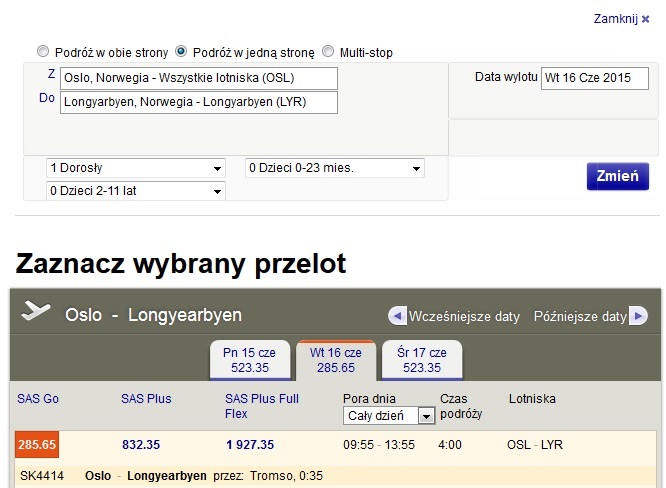
Task: Select Podróż w jedną stronę radio button
Action: (x=181, y=51)
